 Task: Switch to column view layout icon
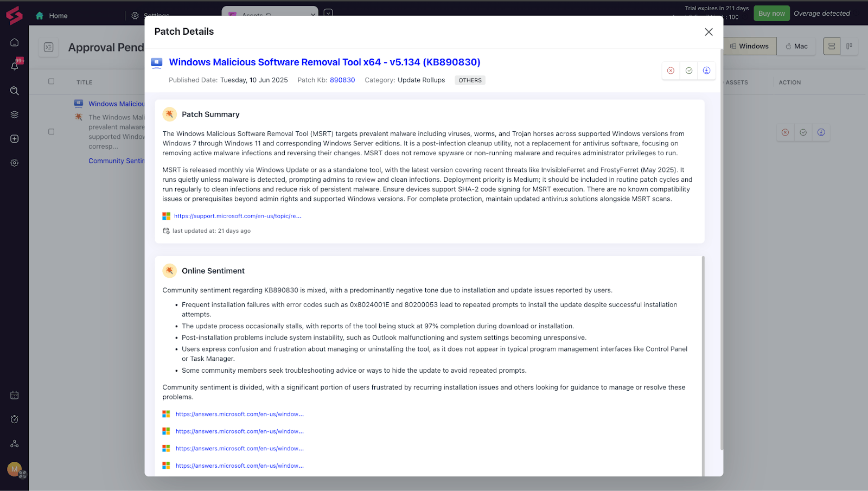[849, 46]
